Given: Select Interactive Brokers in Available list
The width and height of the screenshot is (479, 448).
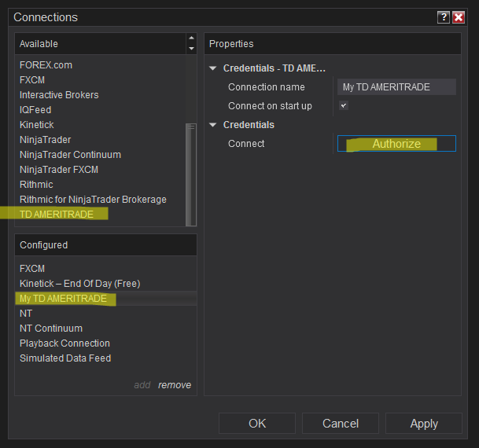Looking at the screenshot, I should (x=59, y=95).
